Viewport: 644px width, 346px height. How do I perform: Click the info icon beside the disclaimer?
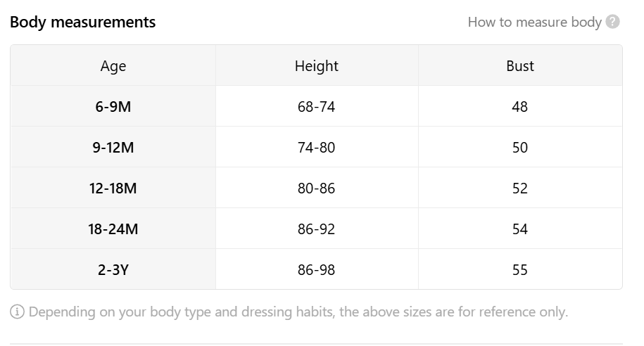click(x=18, y=312)
